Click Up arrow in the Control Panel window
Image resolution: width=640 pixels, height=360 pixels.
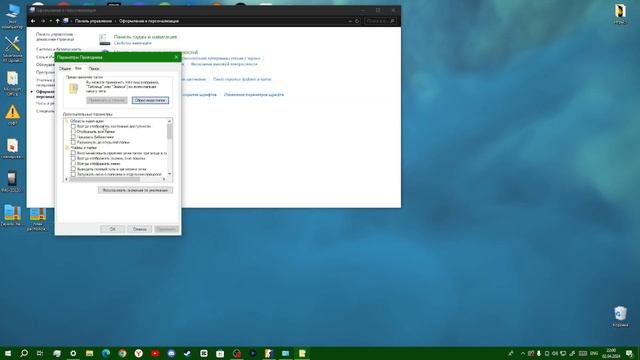point(58,21)
